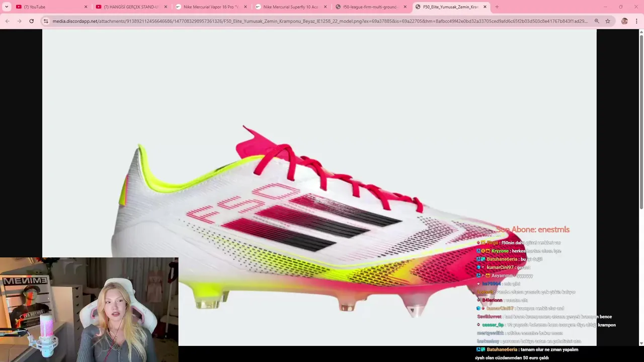
Task: Switch to Nike Mercurial Vapor 16 Pro tab
Action: point(211,7)
